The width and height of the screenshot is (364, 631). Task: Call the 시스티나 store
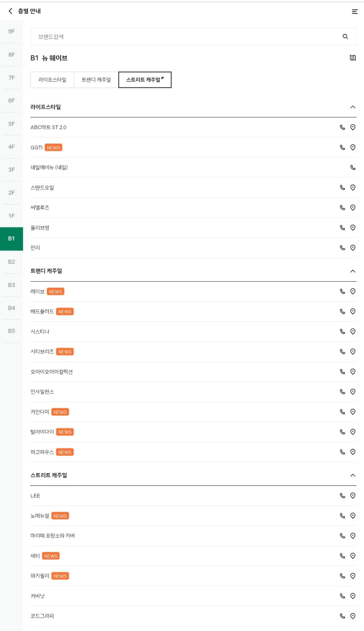[342, 331]
